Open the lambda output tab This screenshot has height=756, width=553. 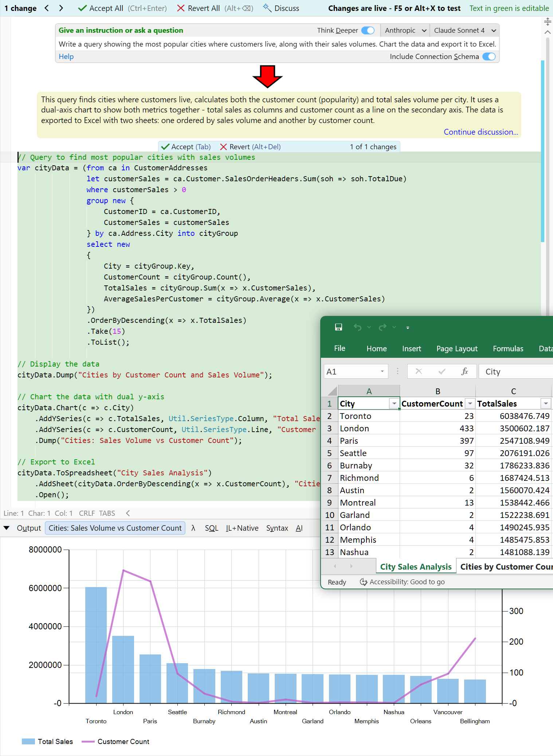point(193,528)
